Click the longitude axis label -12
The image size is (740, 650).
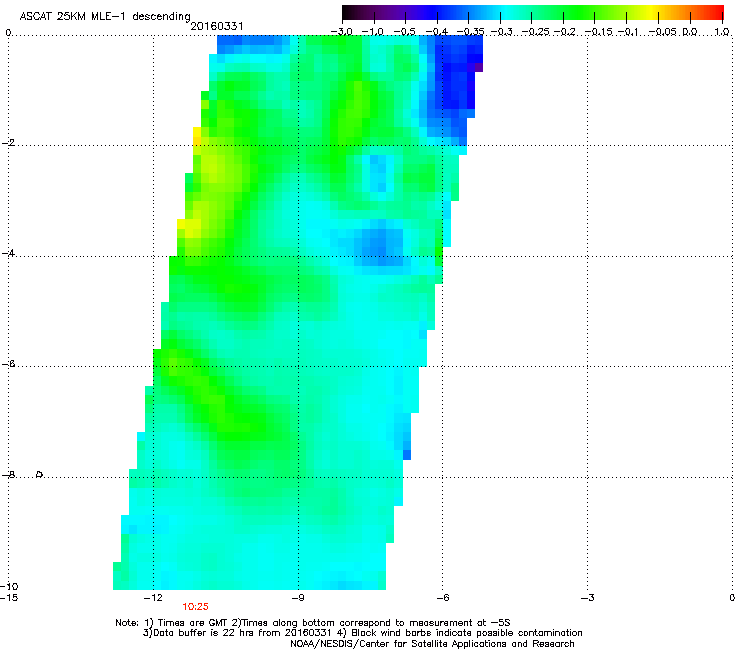coord(153,598)
